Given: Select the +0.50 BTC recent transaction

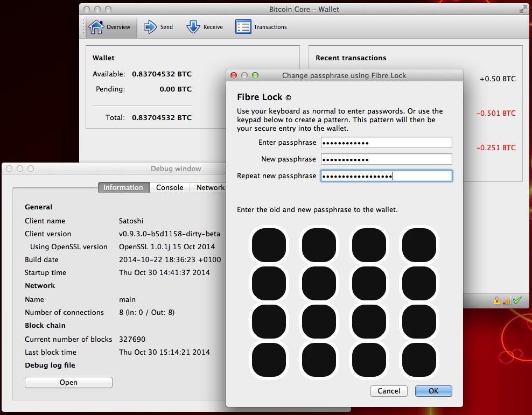Looking at the screenshot, I should coord(498,79).
